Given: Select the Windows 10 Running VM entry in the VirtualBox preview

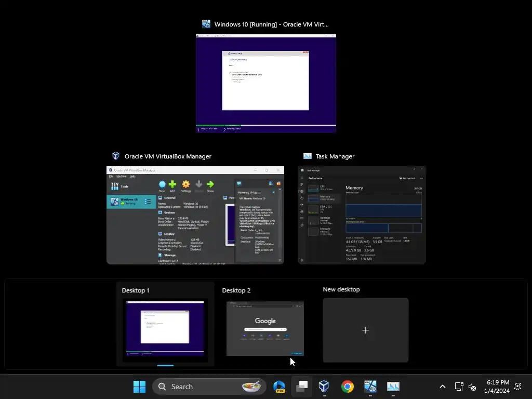Looking at the screenshot, I should tap(131, 202).
